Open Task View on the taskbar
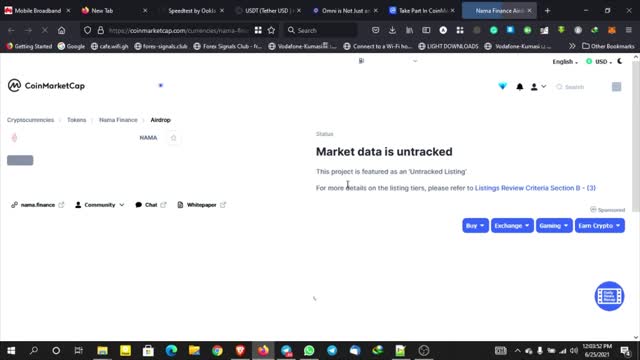 (78, 351)
